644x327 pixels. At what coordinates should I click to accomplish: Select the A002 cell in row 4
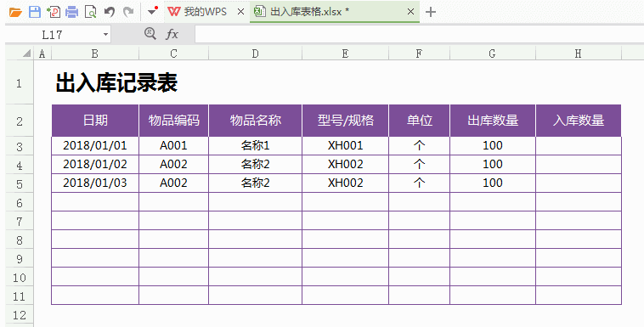point(173,164)
